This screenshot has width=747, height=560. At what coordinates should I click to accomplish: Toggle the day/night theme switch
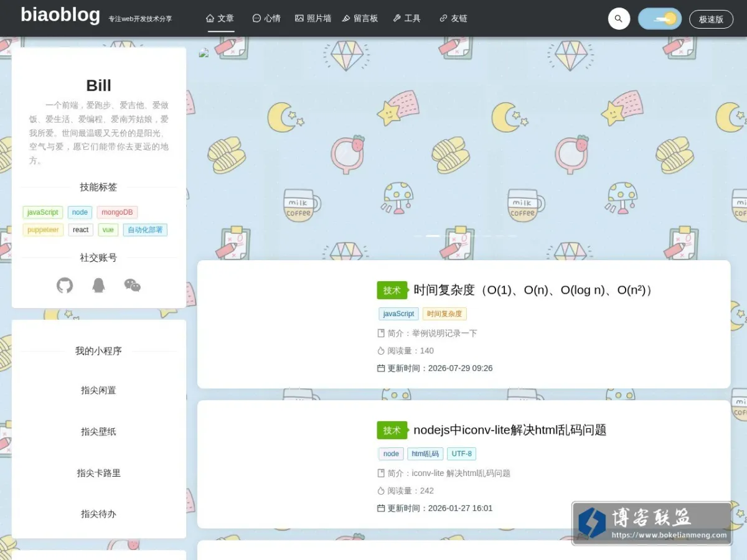[660, 19]
